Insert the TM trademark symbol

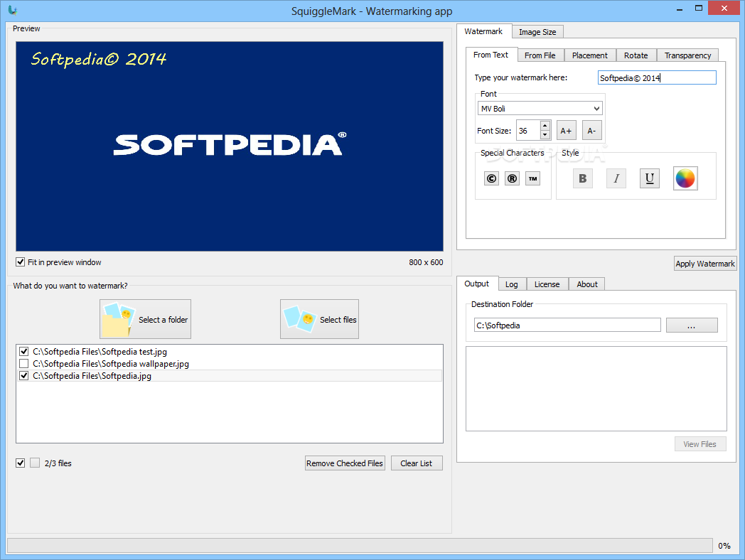(532, 178)
